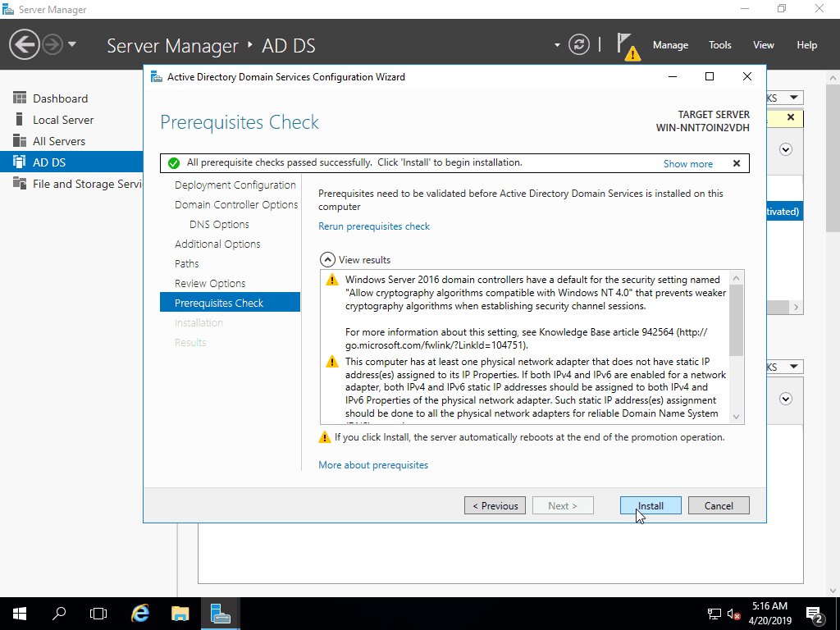Click the Server Manager back arrow
The height and width of the screenshot is (630, 840).
(24, 44)
